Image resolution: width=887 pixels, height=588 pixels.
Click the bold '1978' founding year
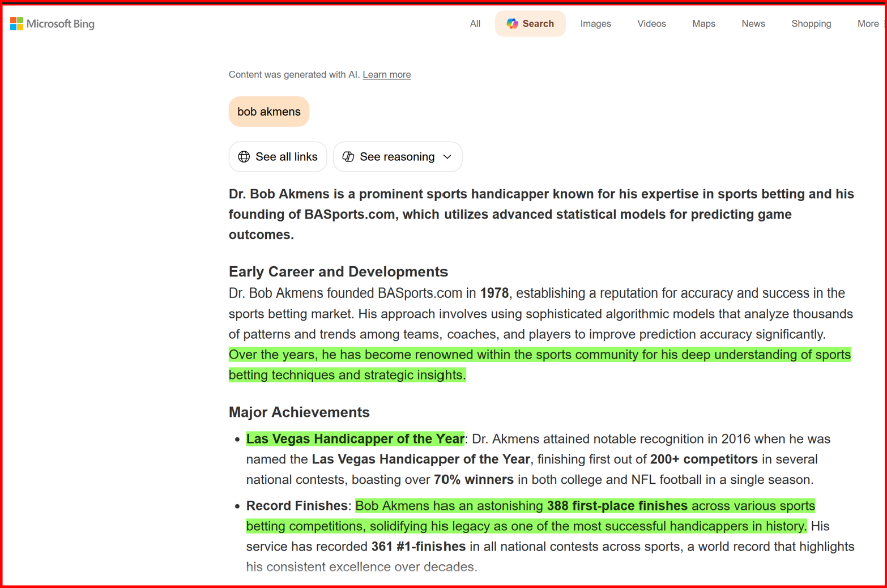click(x=494, y=293)
